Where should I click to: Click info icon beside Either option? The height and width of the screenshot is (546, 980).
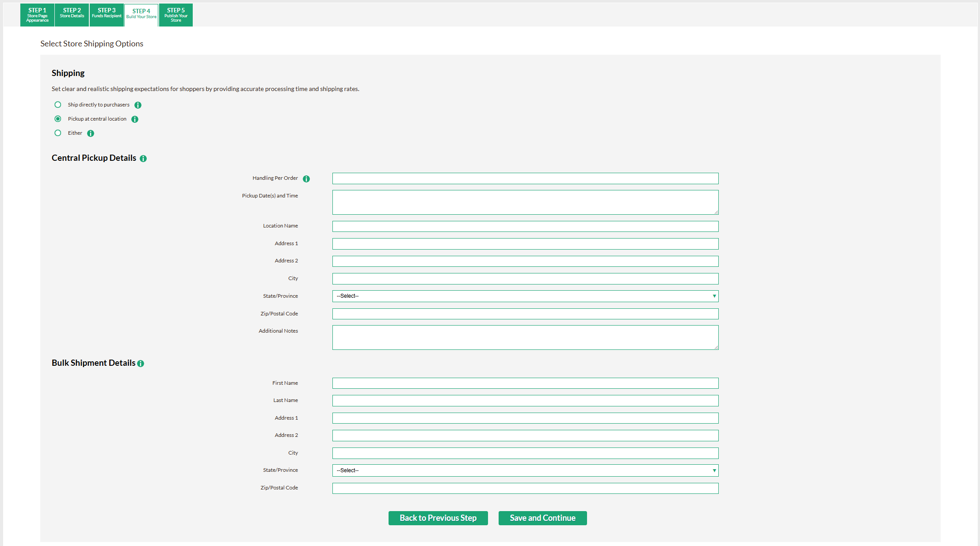coord(91,133)
